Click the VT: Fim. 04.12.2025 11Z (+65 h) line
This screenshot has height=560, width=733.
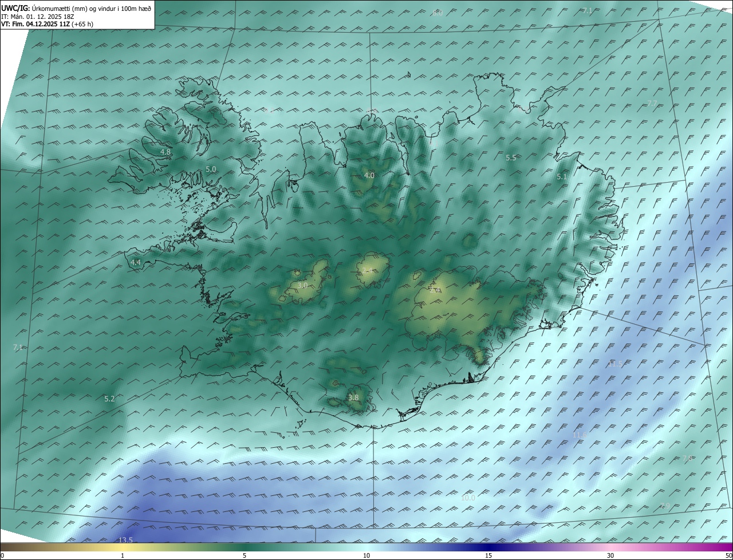(48, 24)
